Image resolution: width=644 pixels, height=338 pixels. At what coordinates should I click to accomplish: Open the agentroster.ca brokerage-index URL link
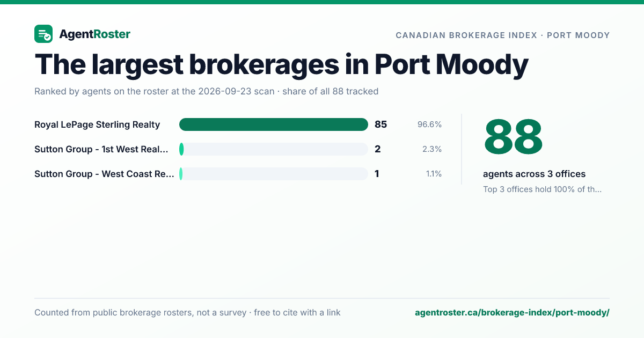point(512,312)
